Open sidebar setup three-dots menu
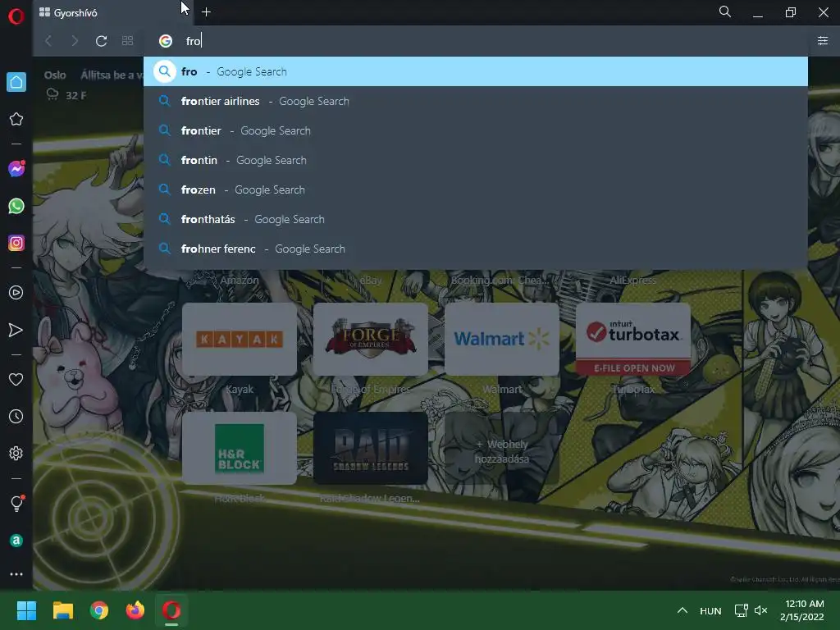Viewport: 840px width, 630px height. coord(16,573)
